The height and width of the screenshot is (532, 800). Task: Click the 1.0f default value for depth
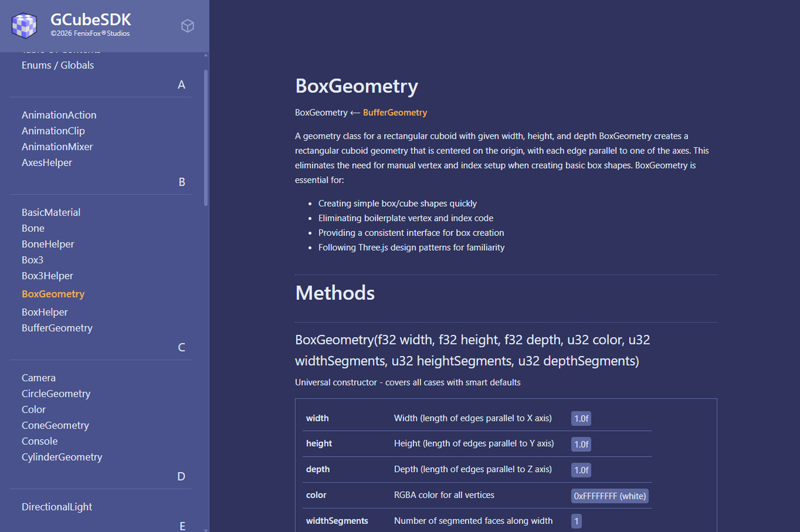(x=581, y=470)
